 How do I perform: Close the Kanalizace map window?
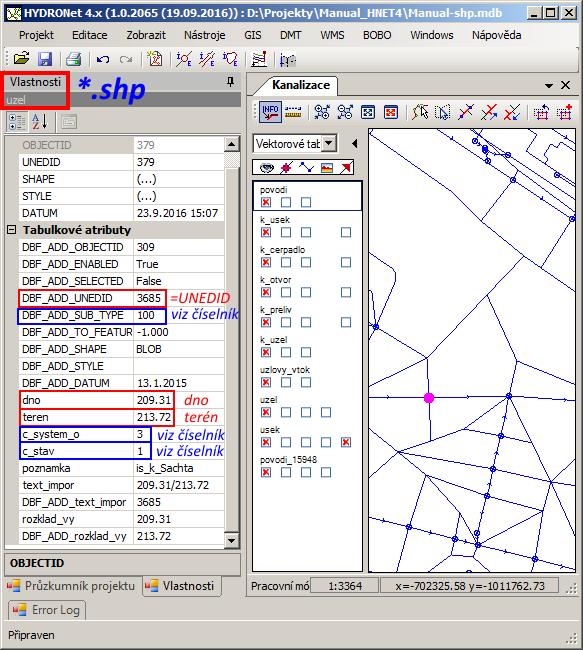click(565, 85)
